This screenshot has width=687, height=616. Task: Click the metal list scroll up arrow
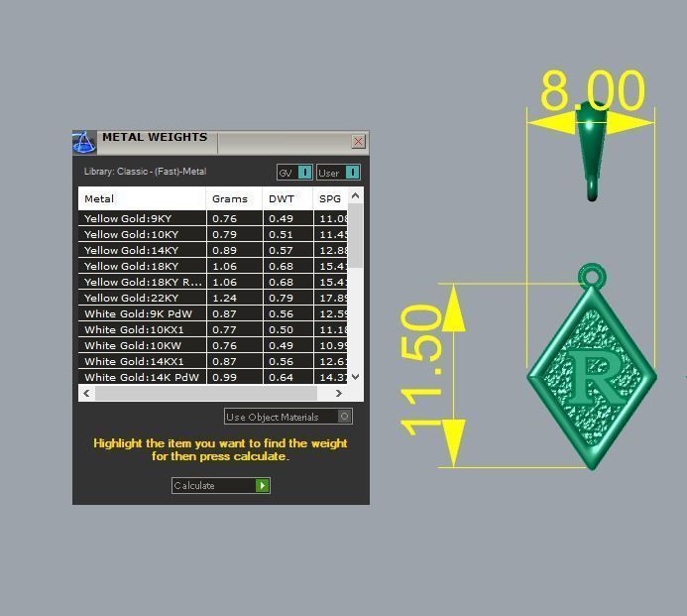[x=355, y=195]
